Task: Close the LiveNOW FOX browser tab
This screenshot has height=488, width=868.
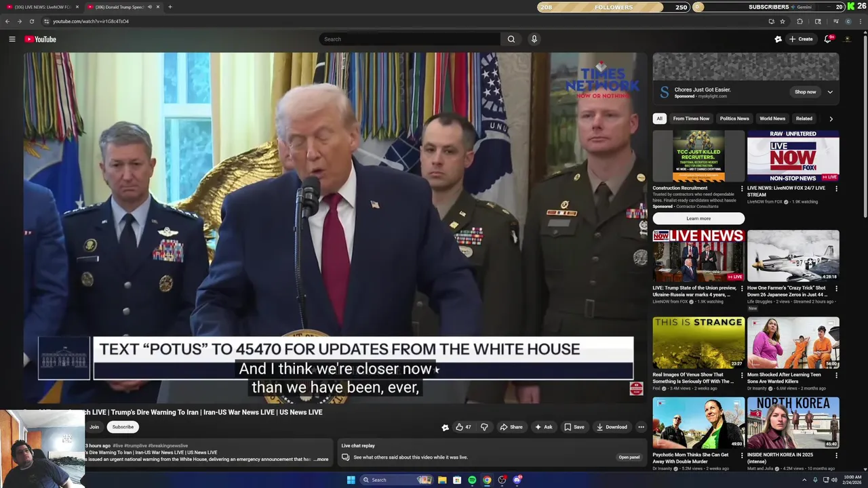Action: (x=77, y=7)
